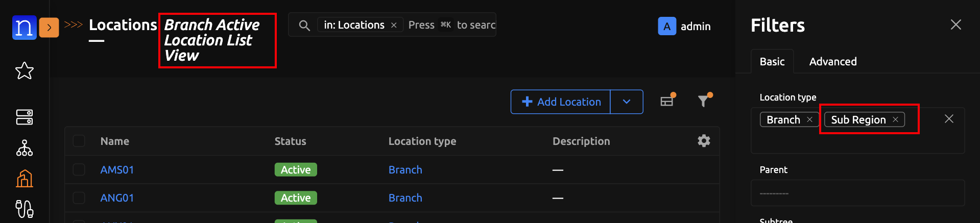The width and height of the screenshot is (980, 223).
Task: Expand the Add Location dropdown arrow
Action: (x=627, y=102)
